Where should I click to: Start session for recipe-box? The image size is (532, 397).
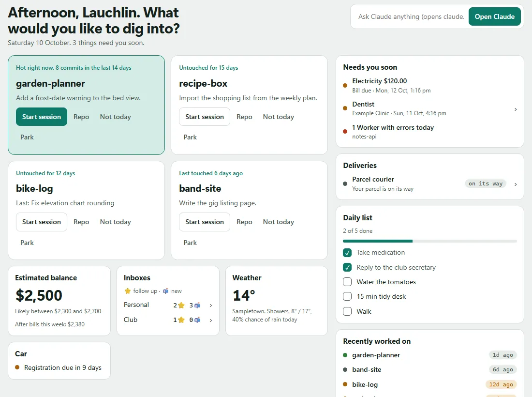tap(205, 117)
